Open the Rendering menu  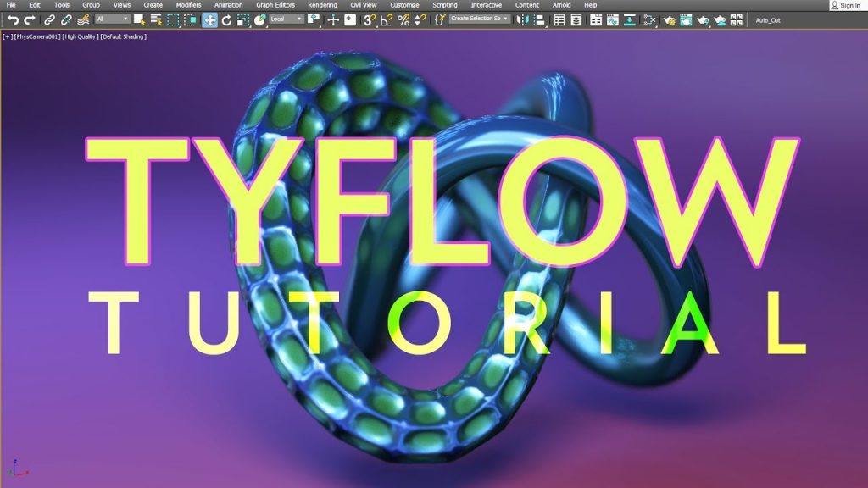(x=322, y=4)
